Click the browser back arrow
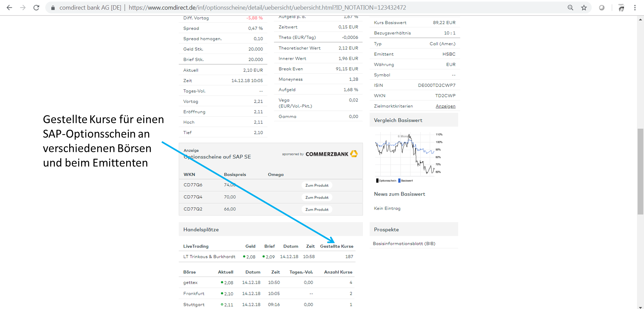 tap(9, 7)
